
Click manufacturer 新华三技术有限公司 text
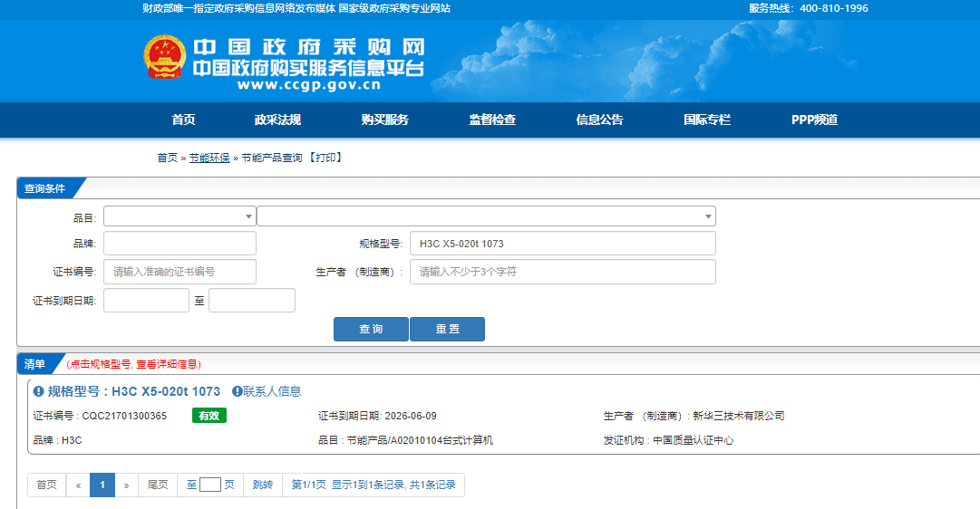pos(738,416)
